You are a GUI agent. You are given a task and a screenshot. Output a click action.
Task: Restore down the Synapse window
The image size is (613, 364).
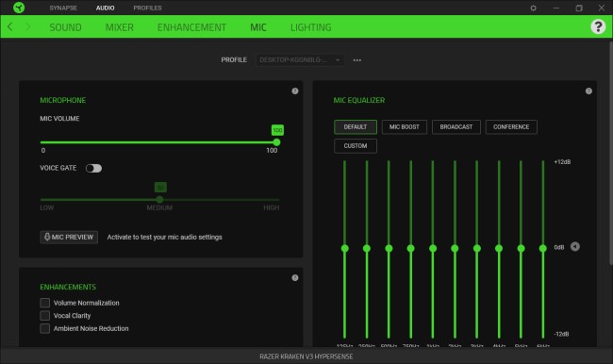pos(579,8)
